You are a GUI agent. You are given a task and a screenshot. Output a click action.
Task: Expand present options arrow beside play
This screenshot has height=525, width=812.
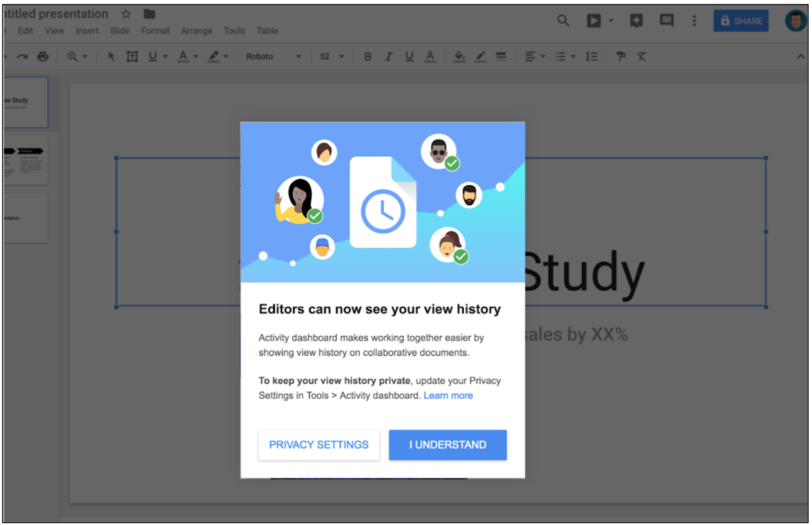(x=611, y=21)
